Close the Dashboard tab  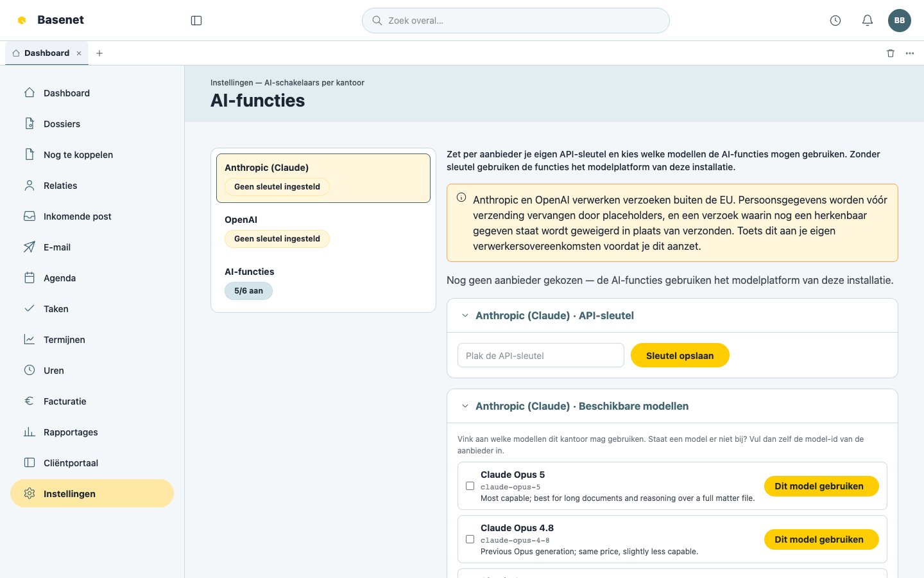pos(79,53)
